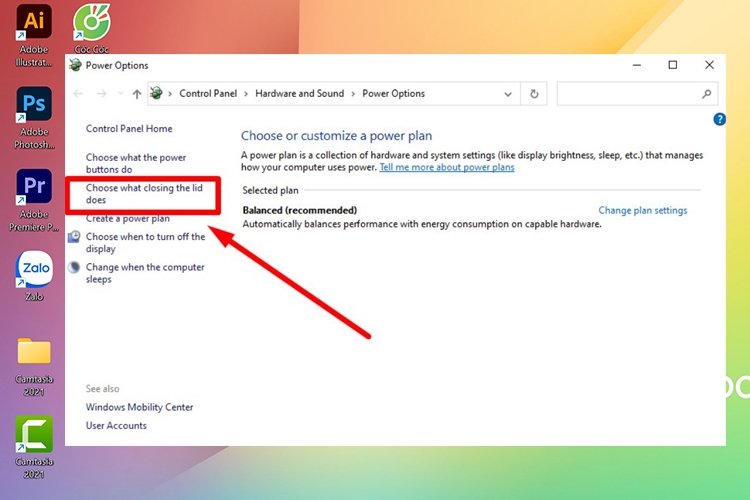
Task: Open Tell me more about power plans
Action: point(447,167)
